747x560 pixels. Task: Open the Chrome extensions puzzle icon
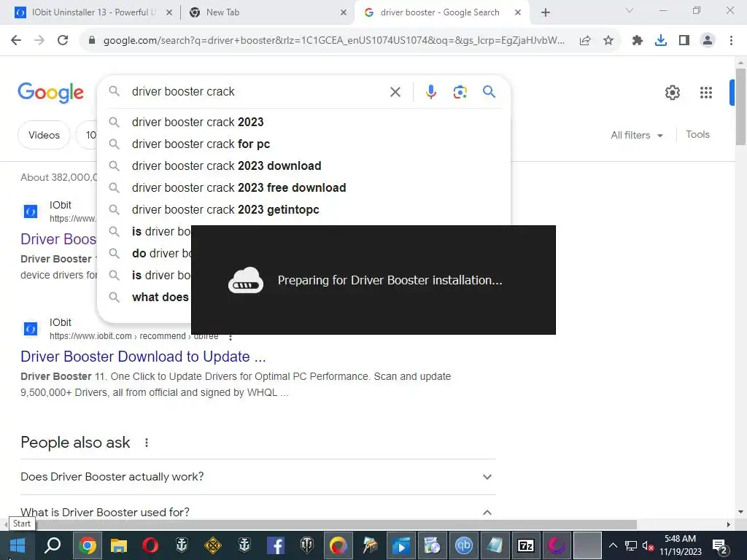click(638, 41)
